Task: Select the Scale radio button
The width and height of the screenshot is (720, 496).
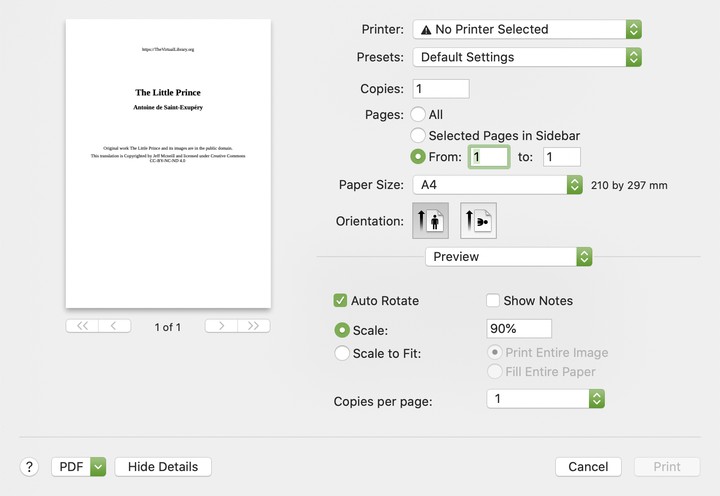Action: click(x=342, y=330)
